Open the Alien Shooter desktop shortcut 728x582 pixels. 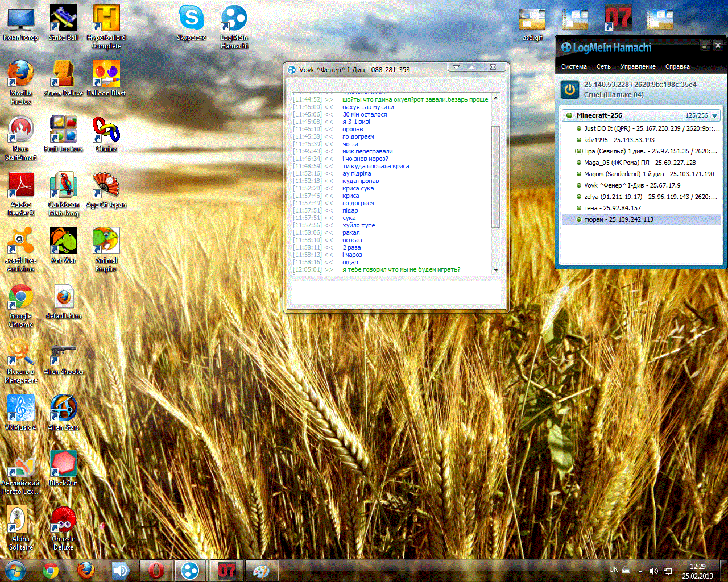(x=64, y=358)
